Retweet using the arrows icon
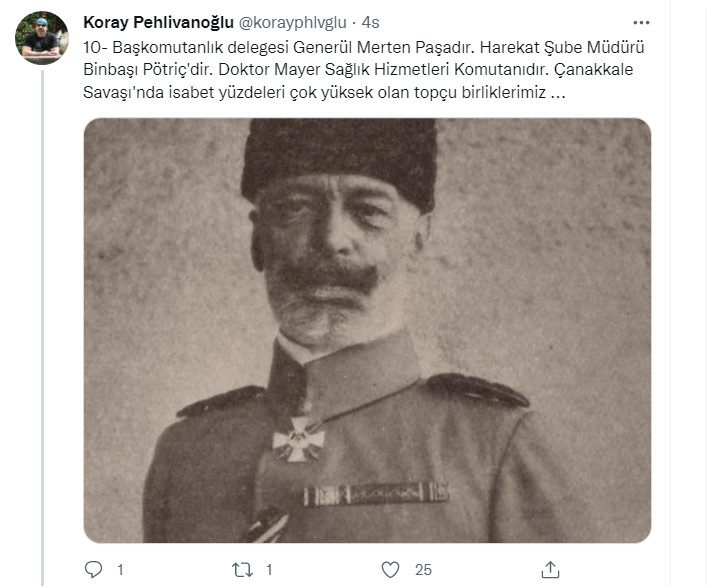The height and width of the screenshot is (586, 707). point(242,570)
